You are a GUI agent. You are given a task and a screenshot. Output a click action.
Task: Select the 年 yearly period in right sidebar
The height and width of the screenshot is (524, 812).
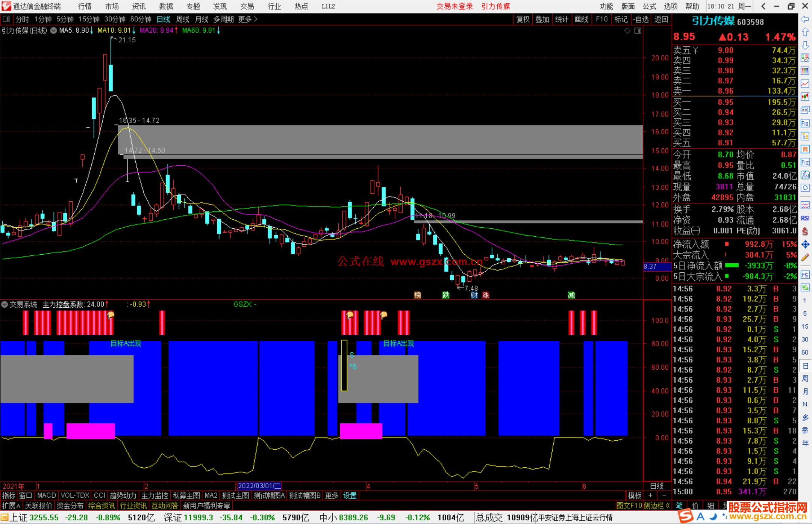pos(805,443)
